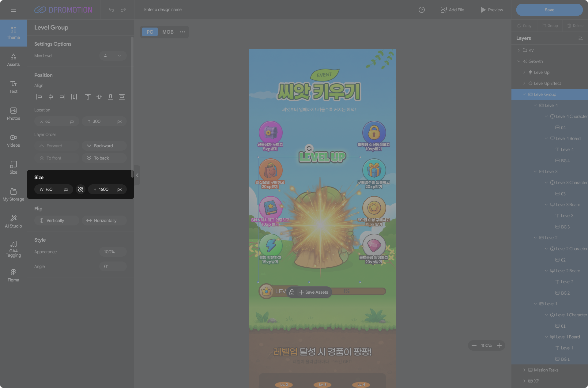Send layer To back
The width and height of the screenshot is (588, 388).
pyautogui.click(x=104, y=158)
